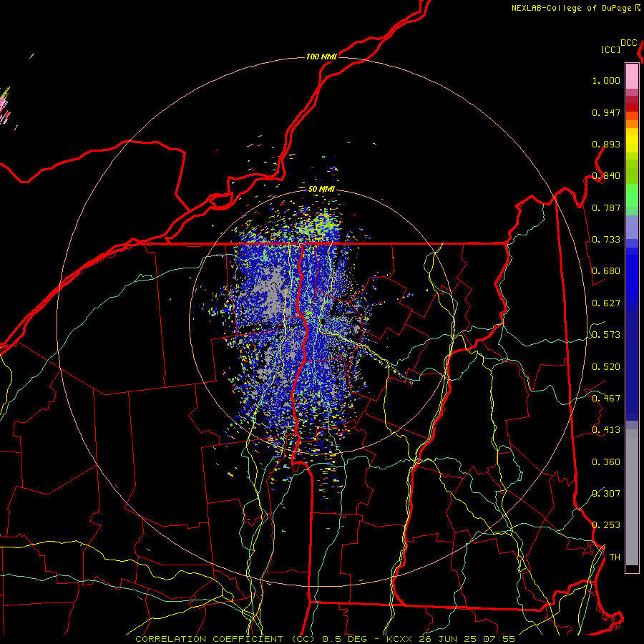Viewport: 644px width, 644px height.
Task: Click the KCXX station identifier text
Action: tap(399, 639)
